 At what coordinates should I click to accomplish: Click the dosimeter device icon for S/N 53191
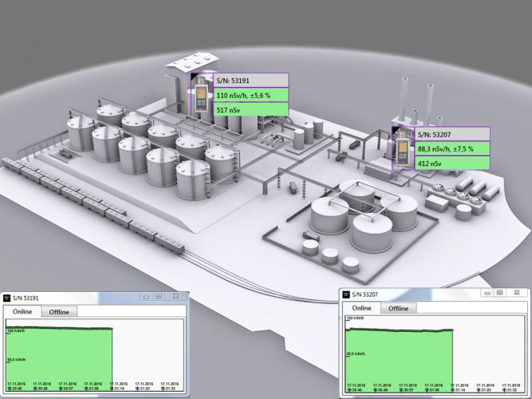[x=199, y=95]
